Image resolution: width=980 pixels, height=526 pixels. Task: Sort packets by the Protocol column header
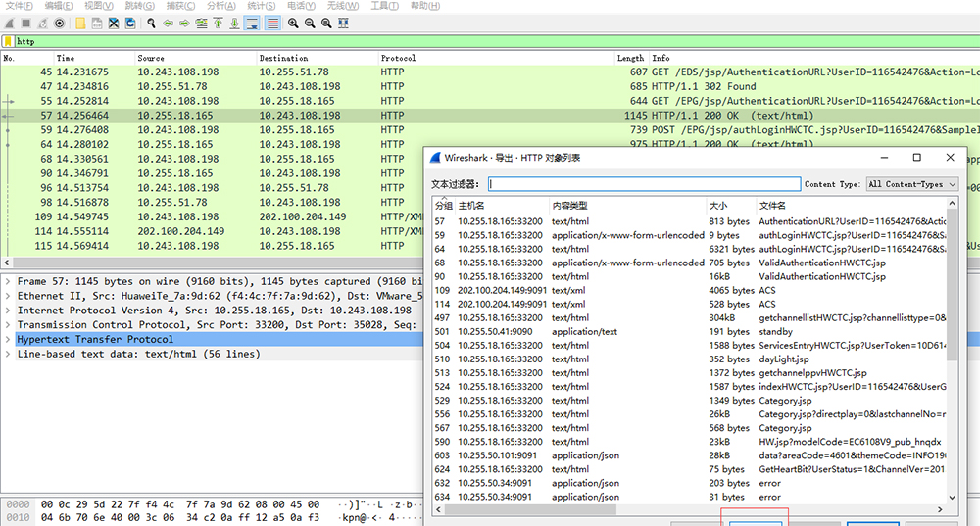click(x=398, y=58)
